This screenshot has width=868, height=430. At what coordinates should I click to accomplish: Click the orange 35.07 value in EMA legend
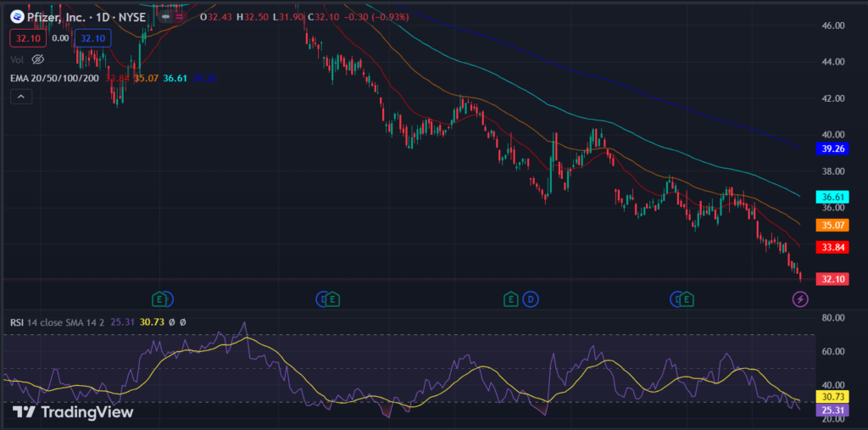coord(146,78)
